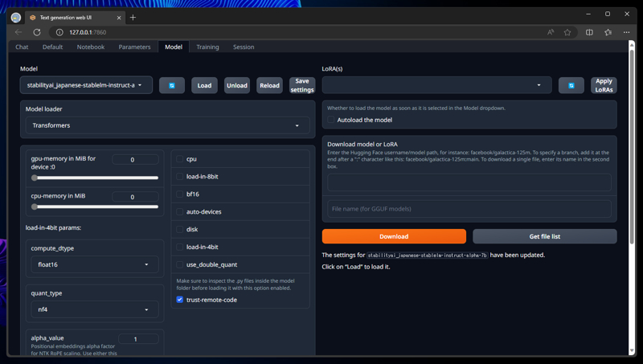Image resolution: width=643 pixels, height=364 pixels.
Task: Uncheck the trust-remote-code checkbox
Action: point(179,300)
